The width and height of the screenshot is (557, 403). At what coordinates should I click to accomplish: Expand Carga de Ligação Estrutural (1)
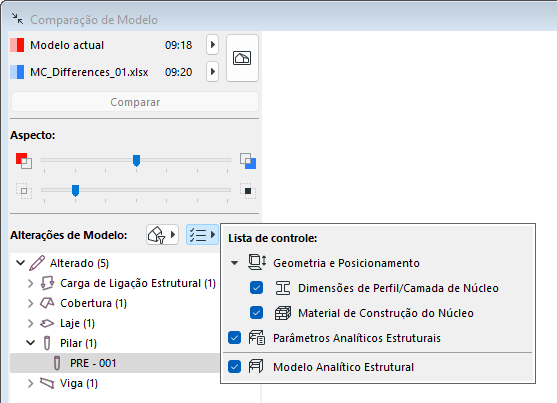[31, 283]
